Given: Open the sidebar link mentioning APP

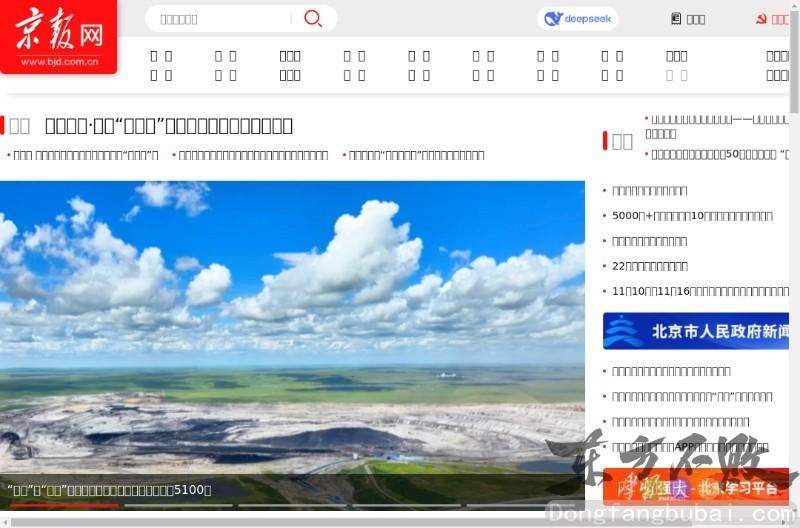Looking at the screenshot, I should pos(690,447).
